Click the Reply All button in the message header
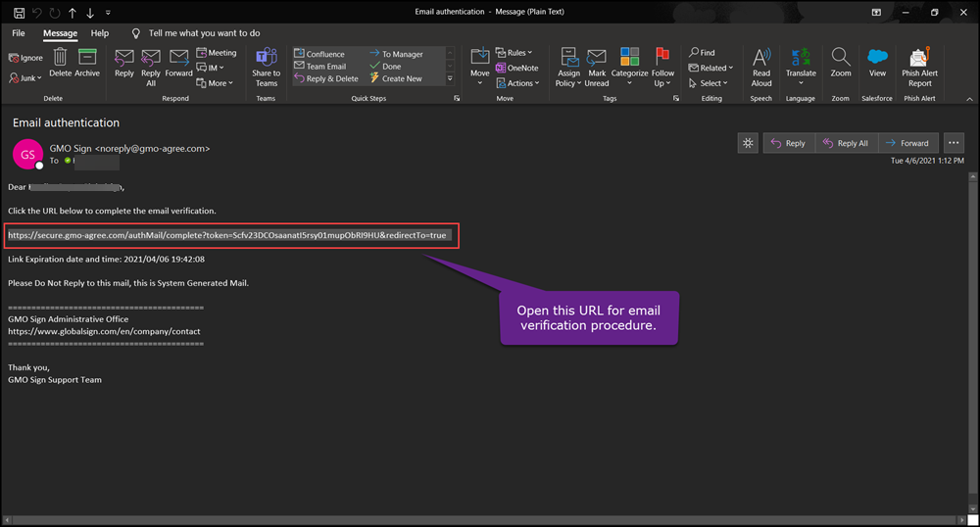 pyautogui.click(x=847, y=143)
